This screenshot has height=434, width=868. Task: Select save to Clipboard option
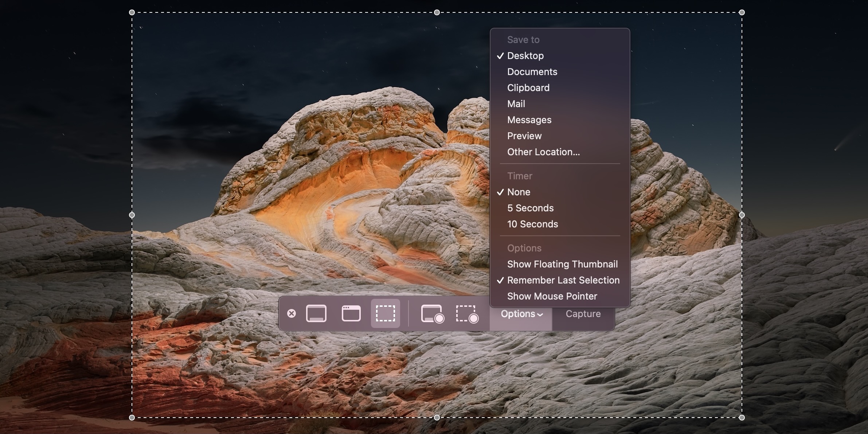click(x=529, y=87)
